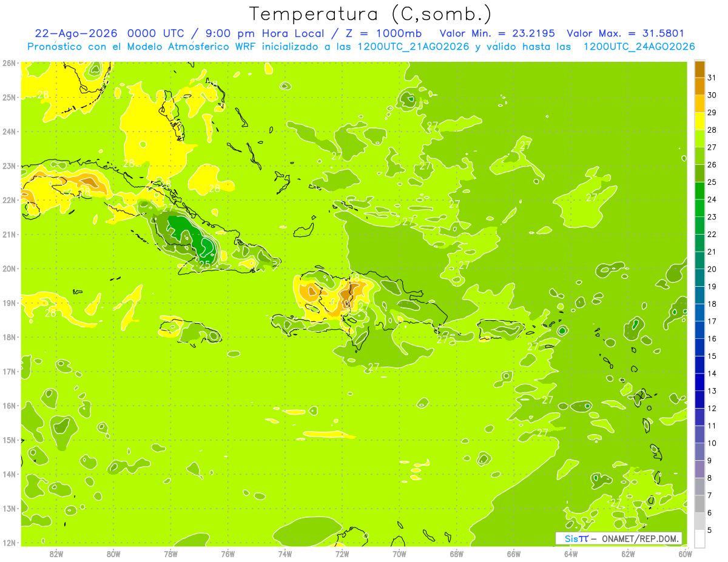Click the colorbar label "29"
The height and width of the screenshot is (562, 728).
tap(712, 113)
